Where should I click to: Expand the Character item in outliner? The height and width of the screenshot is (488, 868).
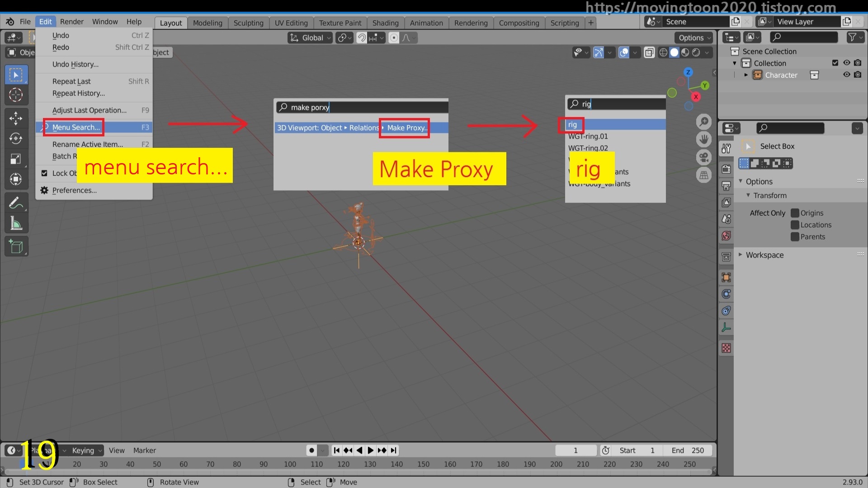click(x=746, y=75)
